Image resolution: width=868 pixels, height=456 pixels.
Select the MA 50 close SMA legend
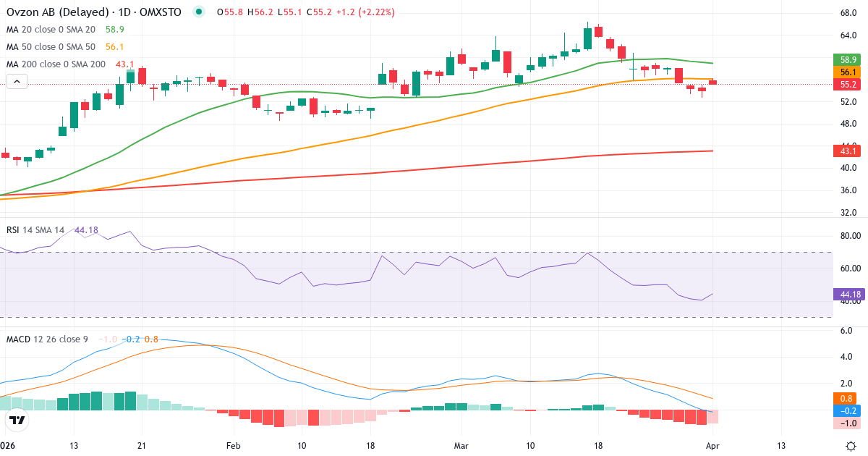pyautogui.click(x=51, y=47)
